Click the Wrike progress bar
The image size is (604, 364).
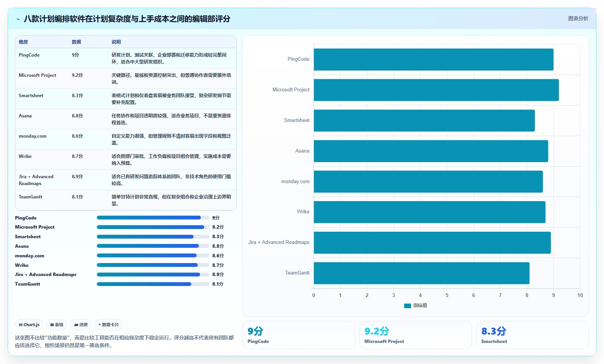pyautogui.click(x=153, y=265)
